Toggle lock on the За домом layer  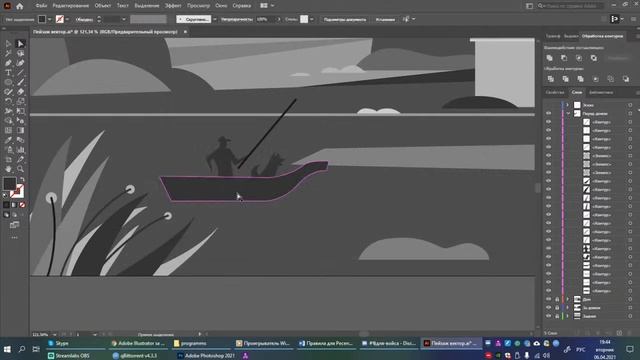tap(557, 308)
